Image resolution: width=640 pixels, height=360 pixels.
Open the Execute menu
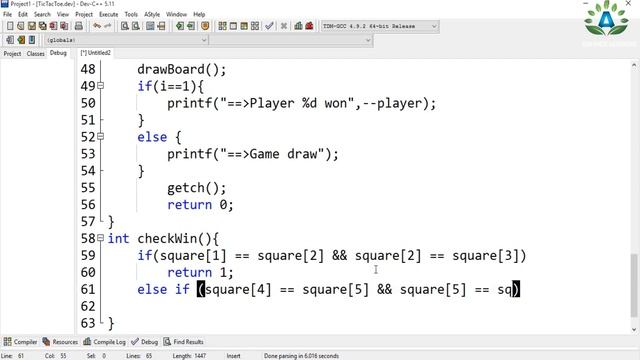click(x=109, y=14)
